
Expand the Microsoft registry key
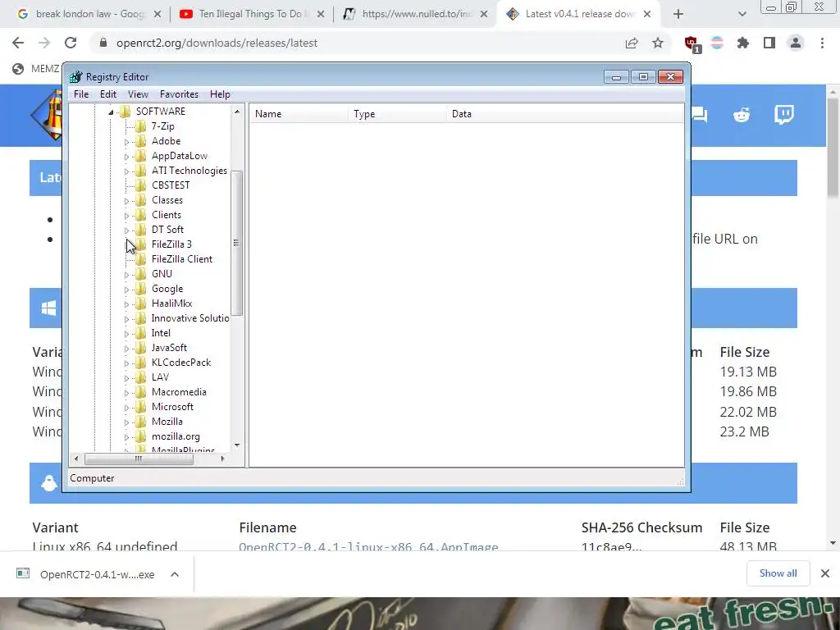(126, 407)
